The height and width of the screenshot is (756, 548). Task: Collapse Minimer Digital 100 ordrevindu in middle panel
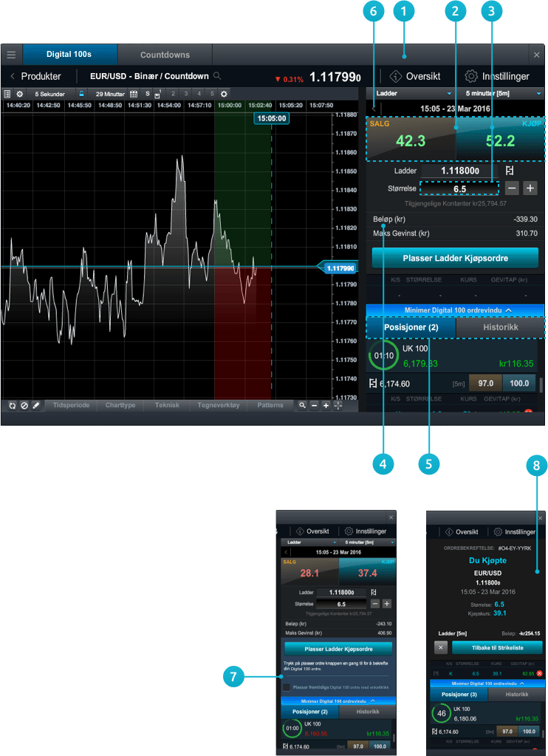tap(338, 701)
